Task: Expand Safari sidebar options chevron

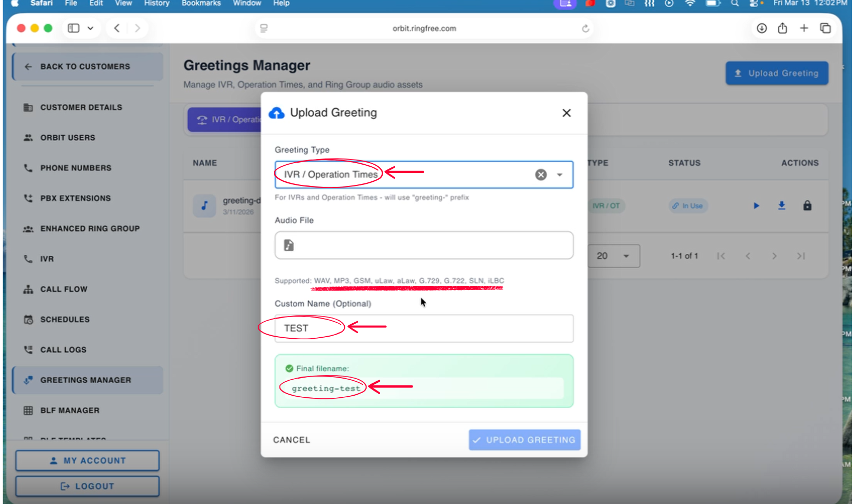Action: point(90,28)
